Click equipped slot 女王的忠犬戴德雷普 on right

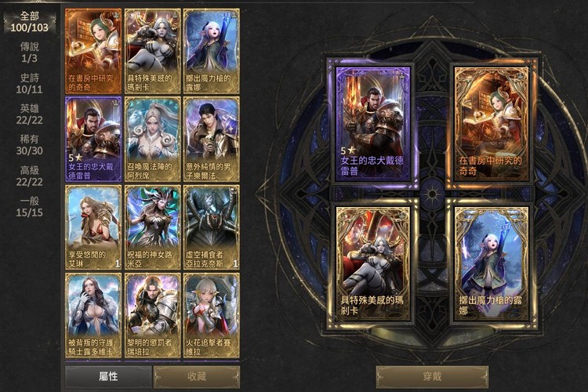(x=373, y=124)
